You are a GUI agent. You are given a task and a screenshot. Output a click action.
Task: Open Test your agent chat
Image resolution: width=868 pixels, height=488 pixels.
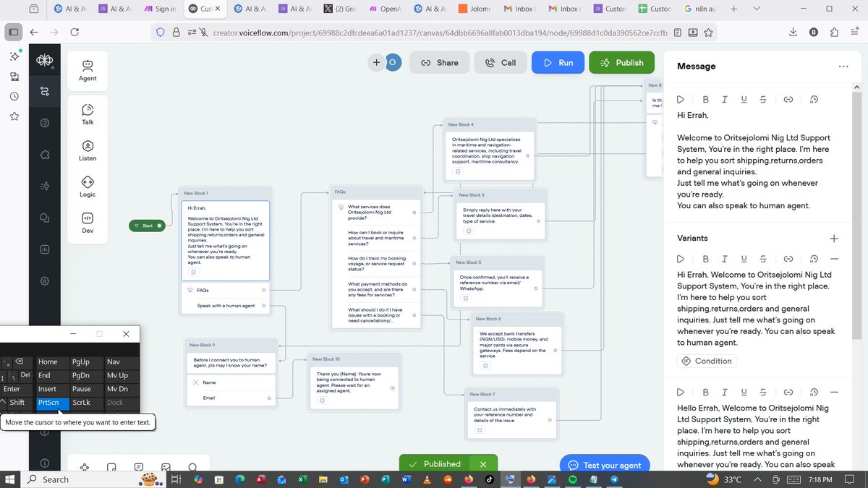pos(604,465)
